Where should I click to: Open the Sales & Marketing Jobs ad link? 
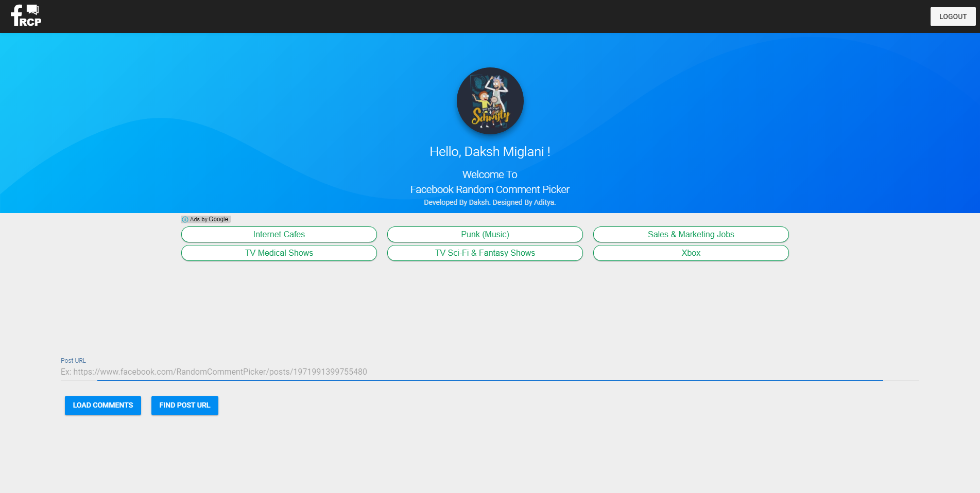[691, 234]
